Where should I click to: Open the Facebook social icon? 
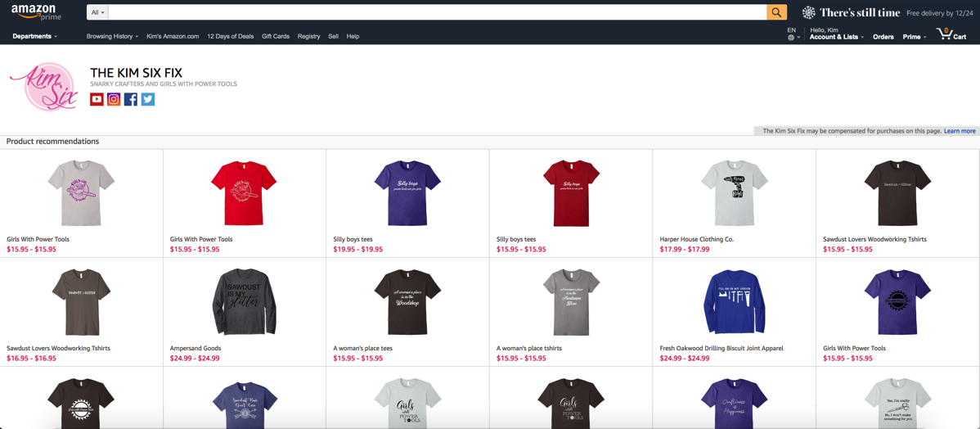131,99
